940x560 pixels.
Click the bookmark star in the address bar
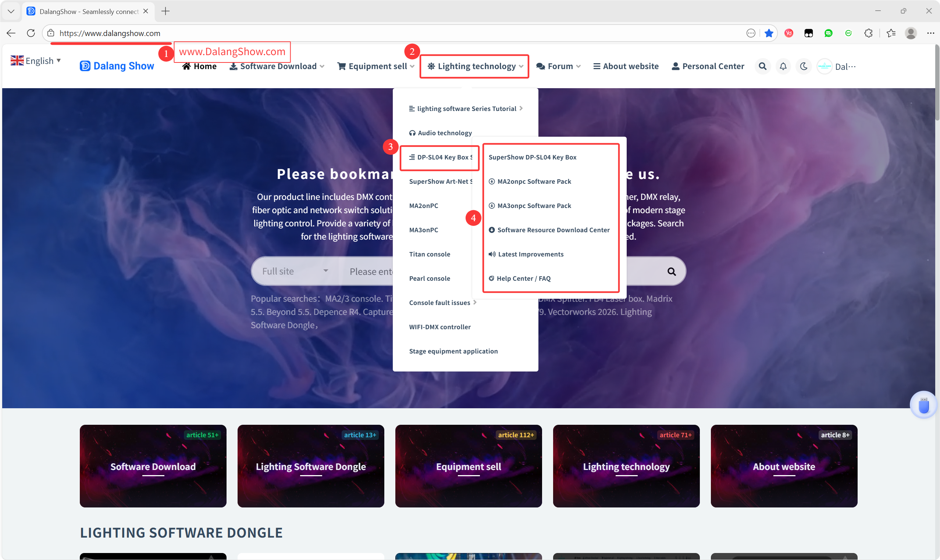tap(768, 33)
